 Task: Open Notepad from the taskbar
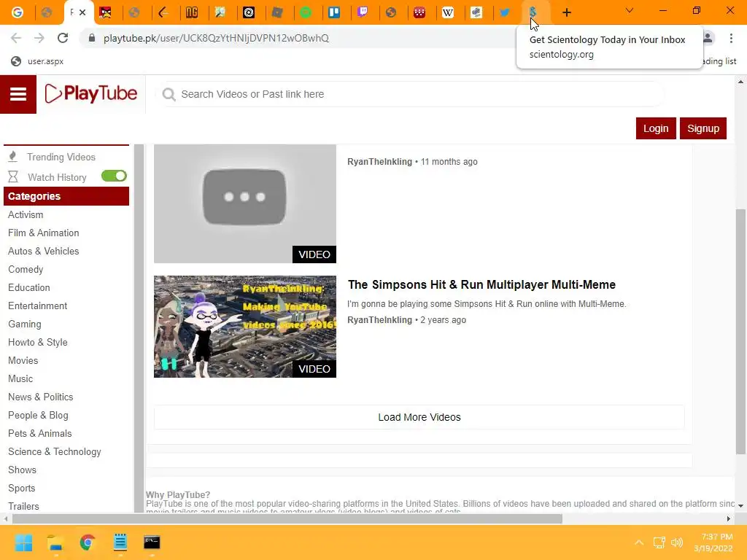[120, 542]
